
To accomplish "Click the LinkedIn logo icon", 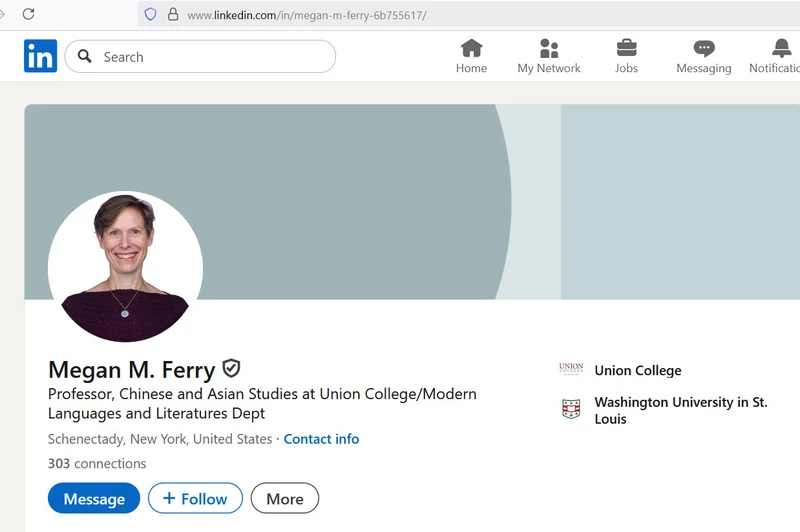I will click(40, 56).
